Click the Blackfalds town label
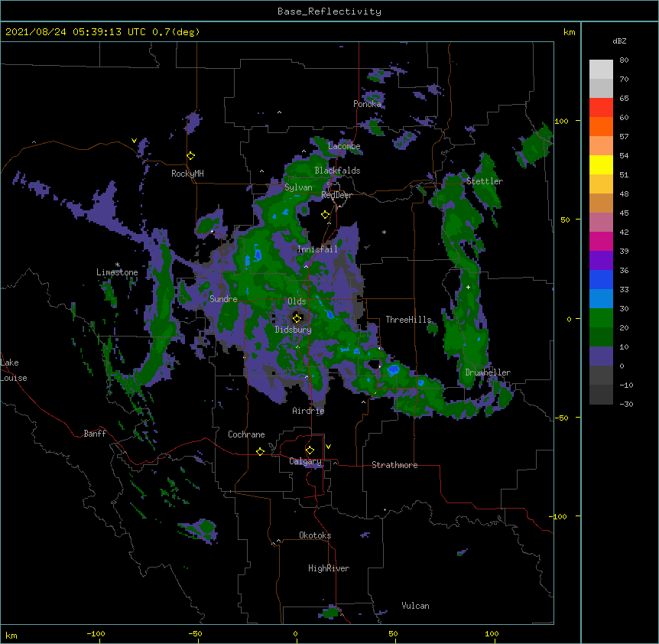Image resolution: width=659 pixels, height=644 pixels. 337,171
